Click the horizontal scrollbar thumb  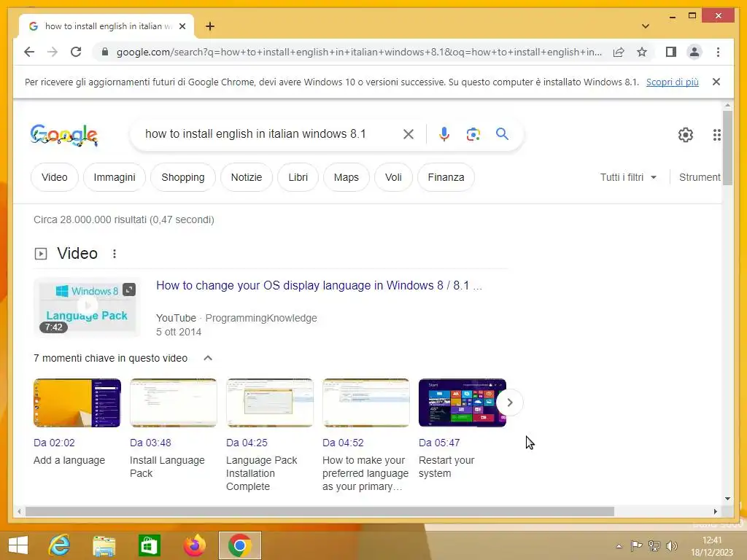[x=320, y=511]
